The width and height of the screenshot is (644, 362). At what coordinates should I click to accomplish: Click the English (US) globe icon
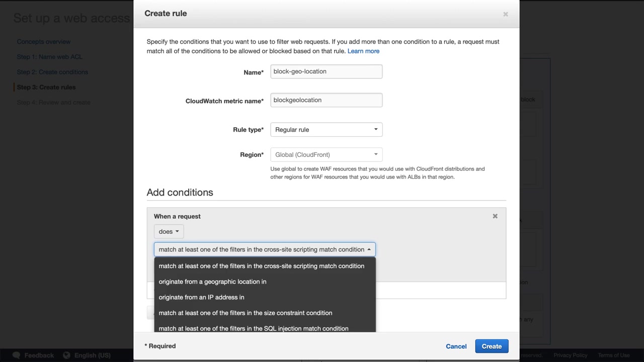click(x=67, y=355)
